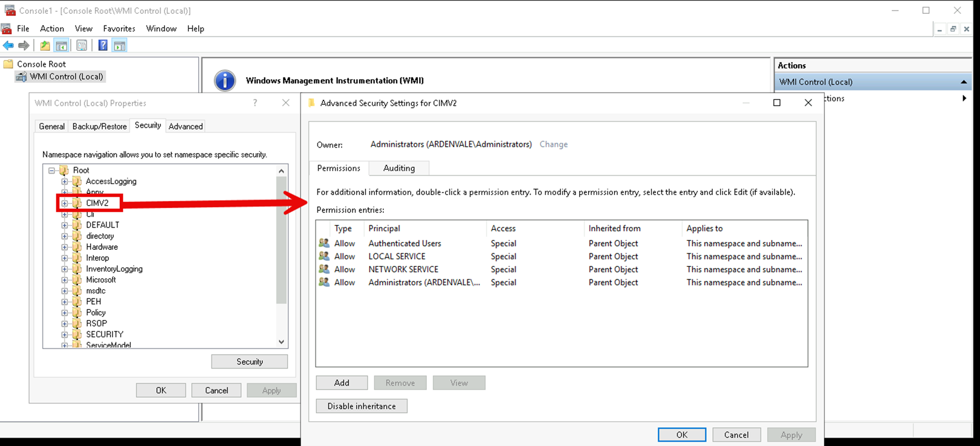
Task: Toggle Show/Hide Action Pane toolbar icon
Action: coord(120,45)
